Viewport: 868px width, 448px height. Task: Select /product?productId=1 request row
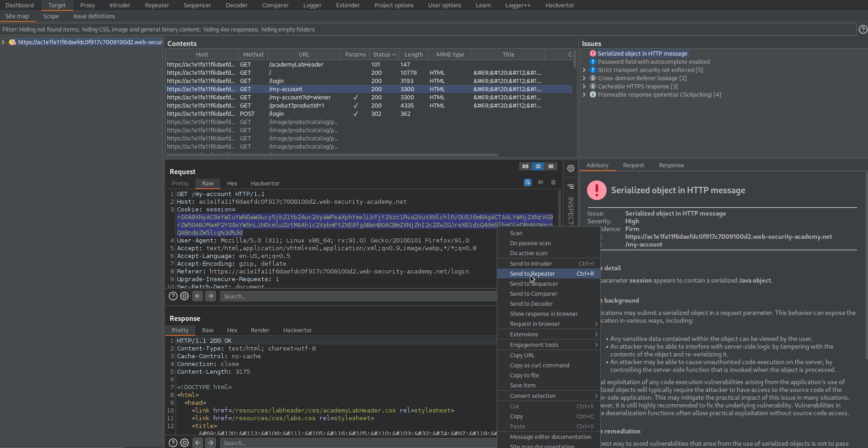tap(369, 106)
